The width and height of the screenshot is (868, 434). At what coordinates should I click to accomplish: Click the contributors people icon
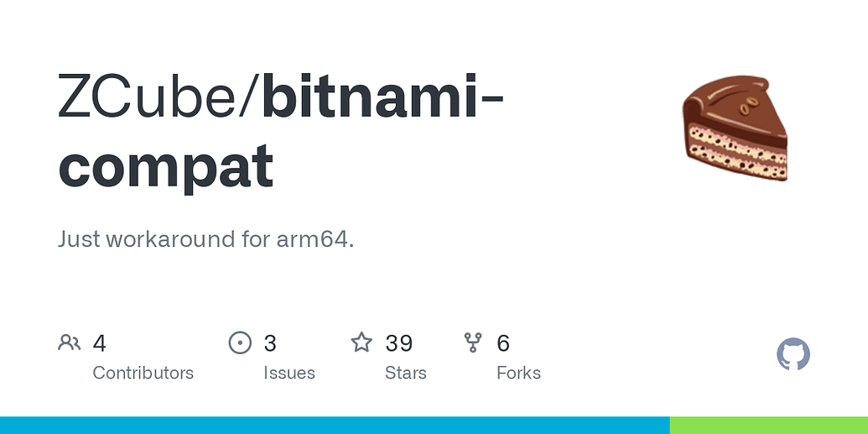point(70,342)
